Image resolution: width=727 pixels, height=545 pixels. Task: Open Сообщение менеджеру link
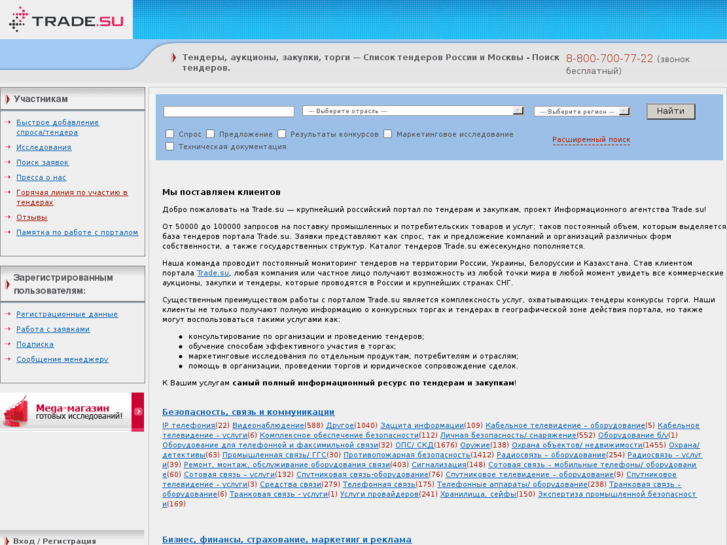pos(62,359)
